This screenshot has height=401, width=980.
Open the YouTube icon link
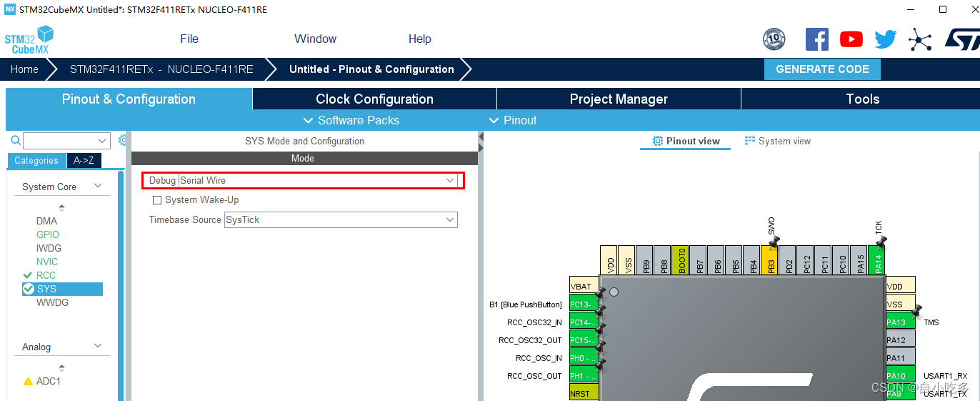coord(851,39)
